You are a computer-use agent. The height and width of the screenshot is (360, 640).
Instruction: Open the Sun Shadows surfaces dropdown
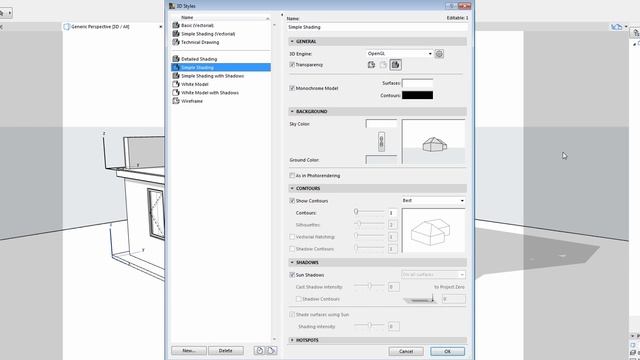[x=433, y=274]
